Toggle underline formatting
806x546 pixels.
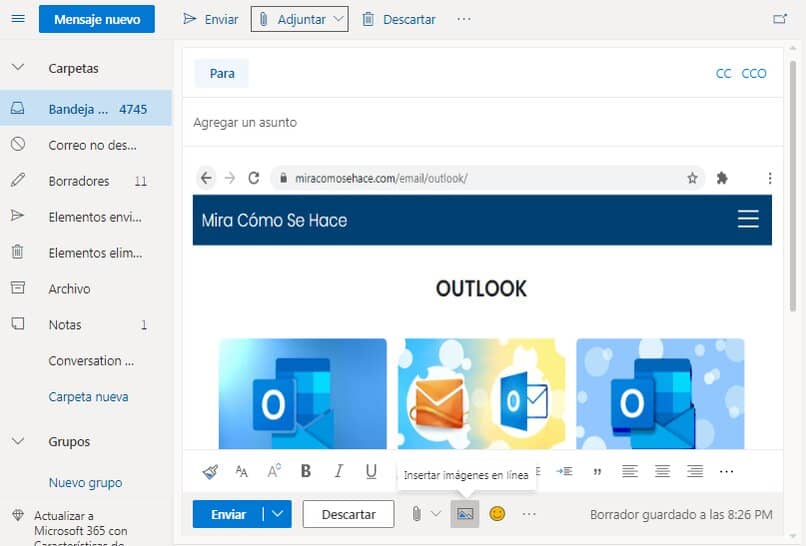tap(371, 471)
